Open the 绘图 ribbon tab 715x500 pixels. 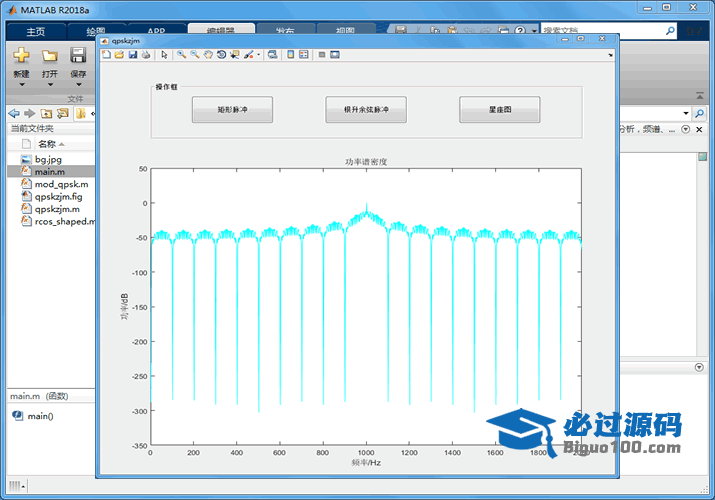pyautogui.click(x=95, y=32)
